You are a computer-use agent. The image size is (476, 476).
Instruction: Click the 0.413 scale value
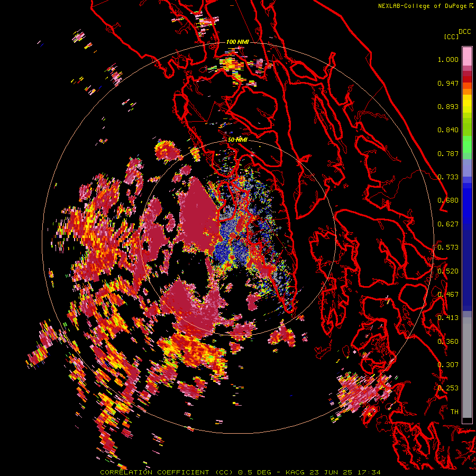(x=448, y=318)
